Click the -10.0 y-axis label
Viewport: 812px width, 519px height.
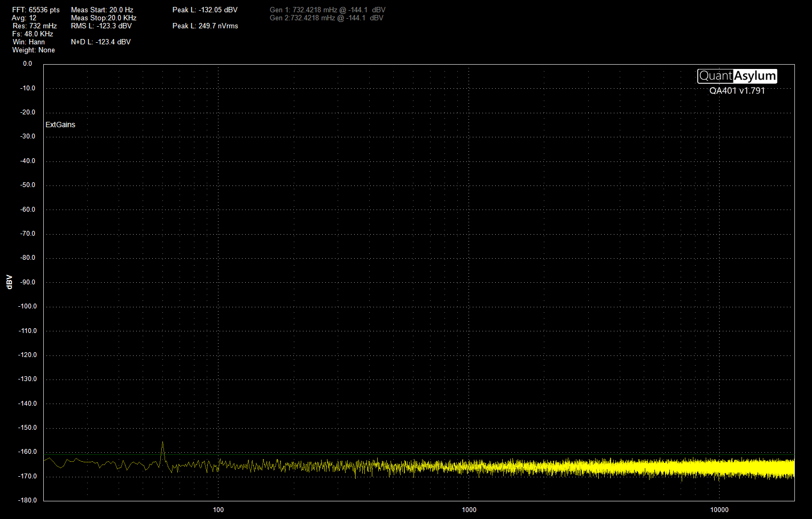[x=28, y=88]
